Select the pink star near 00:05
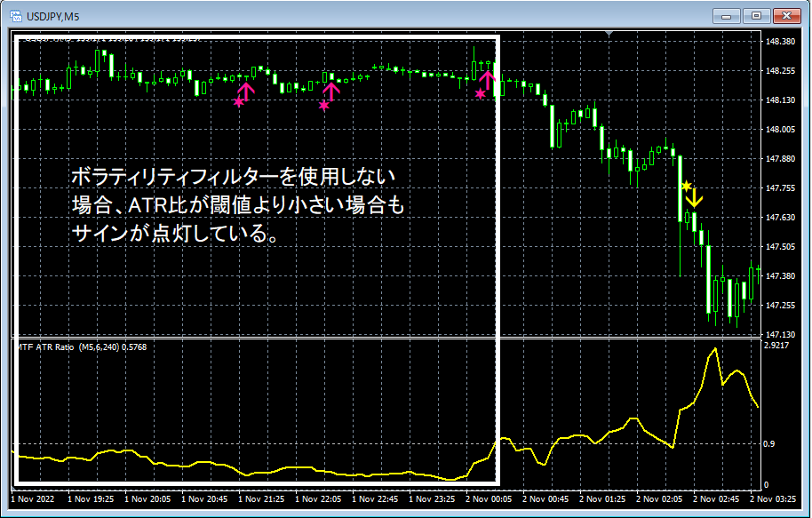 pyautogui.click(x=480, y=94)
